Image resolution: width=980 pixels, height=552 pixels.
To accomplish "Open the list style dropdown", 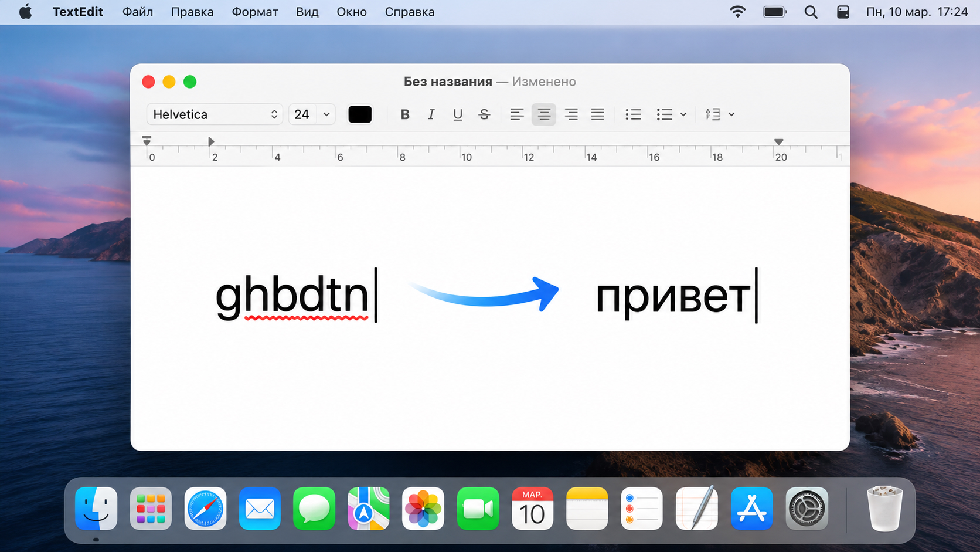I will click(671, 114).
